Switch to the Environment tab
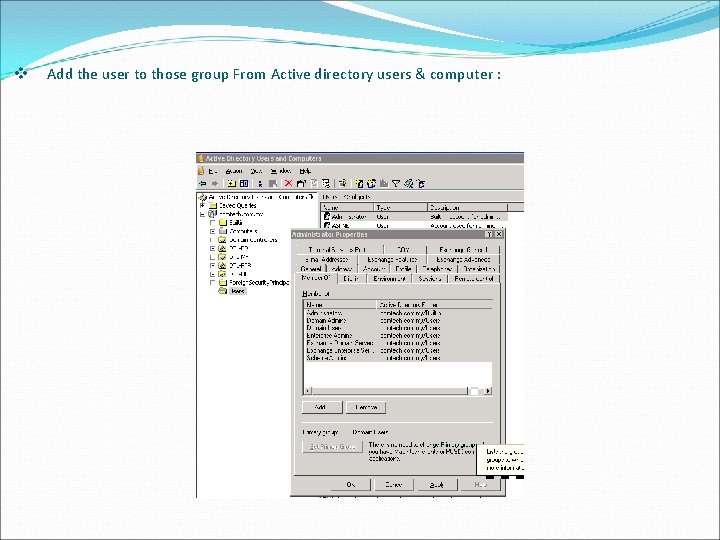 pyautogui.click(x=389, y=279)
